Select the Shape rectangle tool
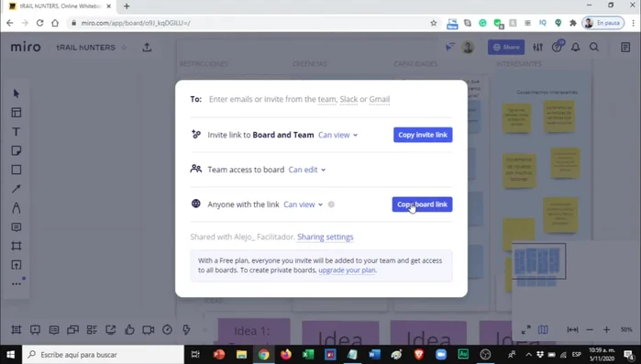Viewport: 641px width, 364px height. click(x=17, y=170)
